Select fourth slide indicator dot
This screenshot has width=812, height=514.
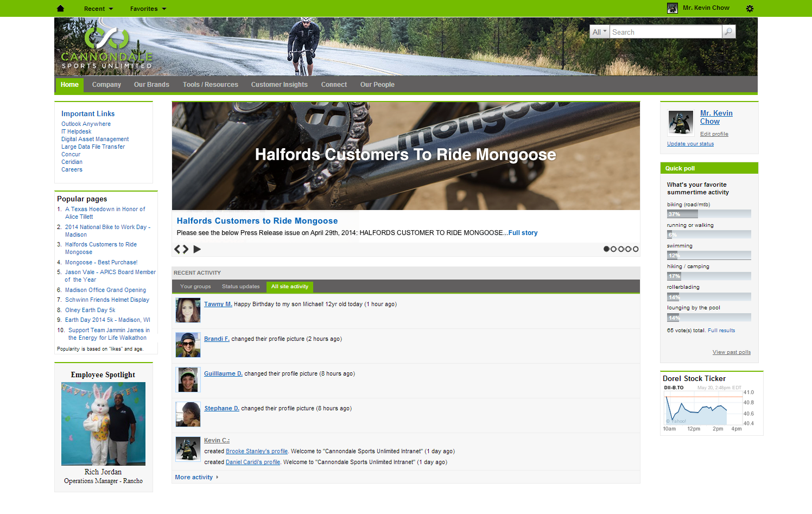[628, 249]
